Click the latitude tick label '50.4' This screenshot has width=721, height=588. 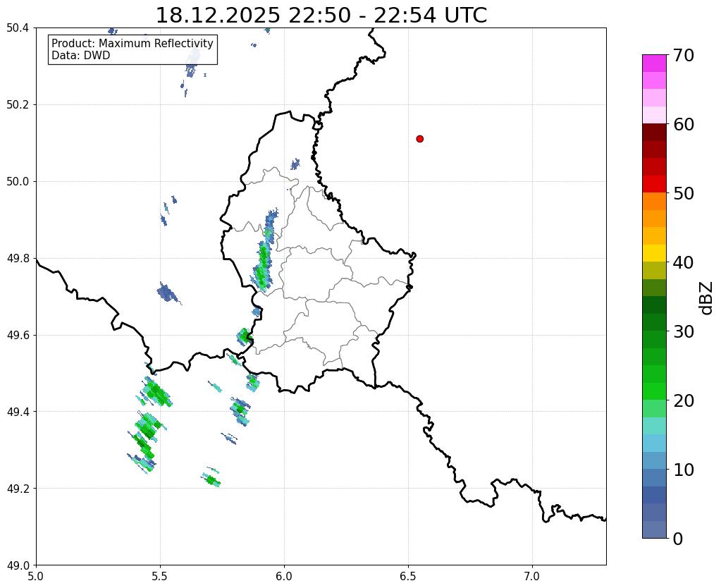coord(18,28)
